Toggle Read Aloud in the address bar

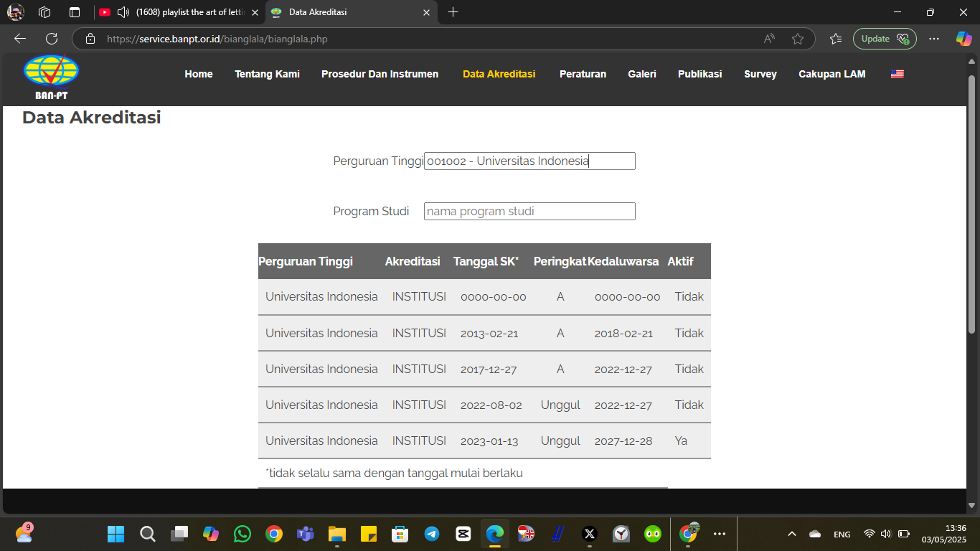point(769,39)
